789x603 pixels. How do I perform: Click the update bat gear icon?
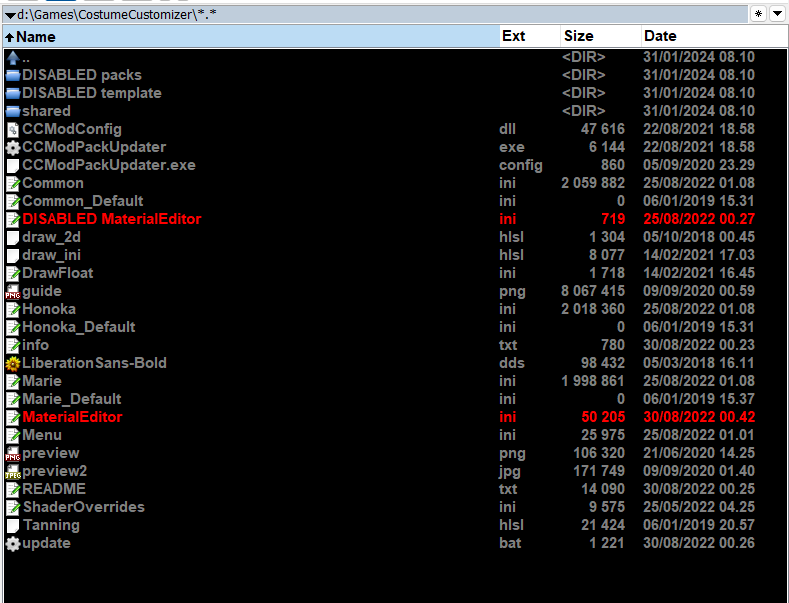[13, 544]
